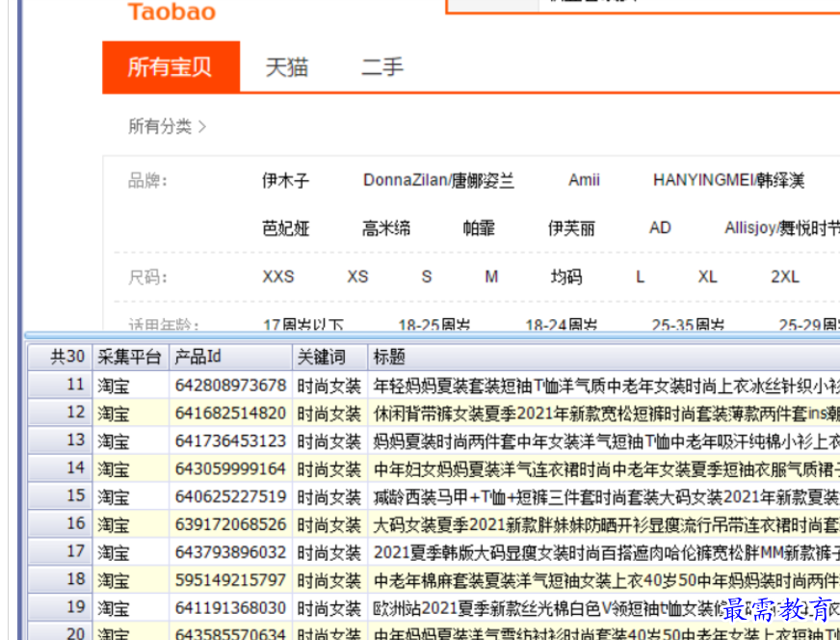Sort by the 产品Id column header

[231, 357]
